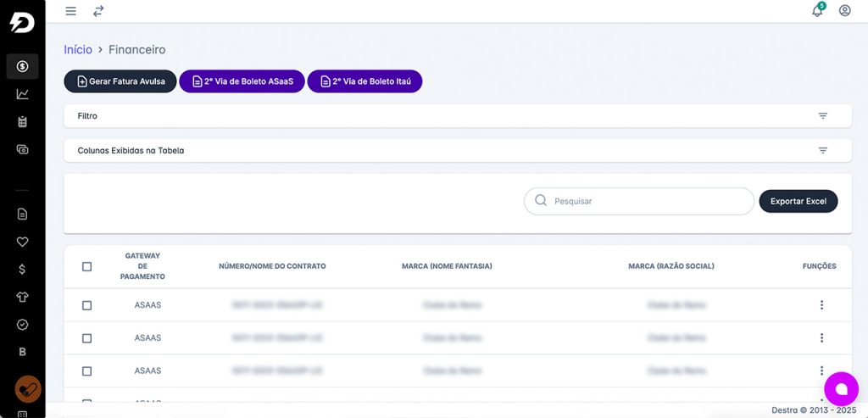Sort by Gateway de Pagamento column header

142,266
